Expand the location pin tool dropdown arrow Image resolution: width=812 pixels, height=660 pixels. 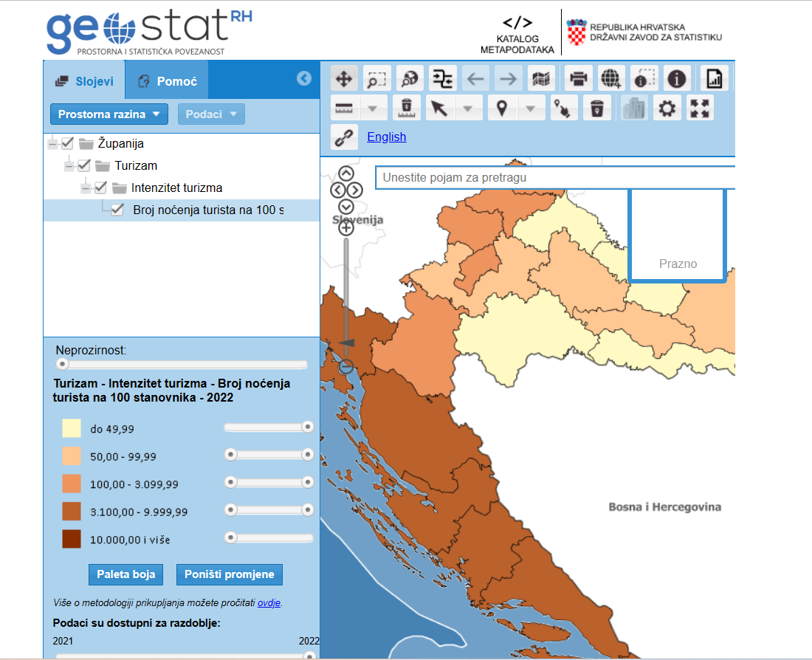pos(530,109)
